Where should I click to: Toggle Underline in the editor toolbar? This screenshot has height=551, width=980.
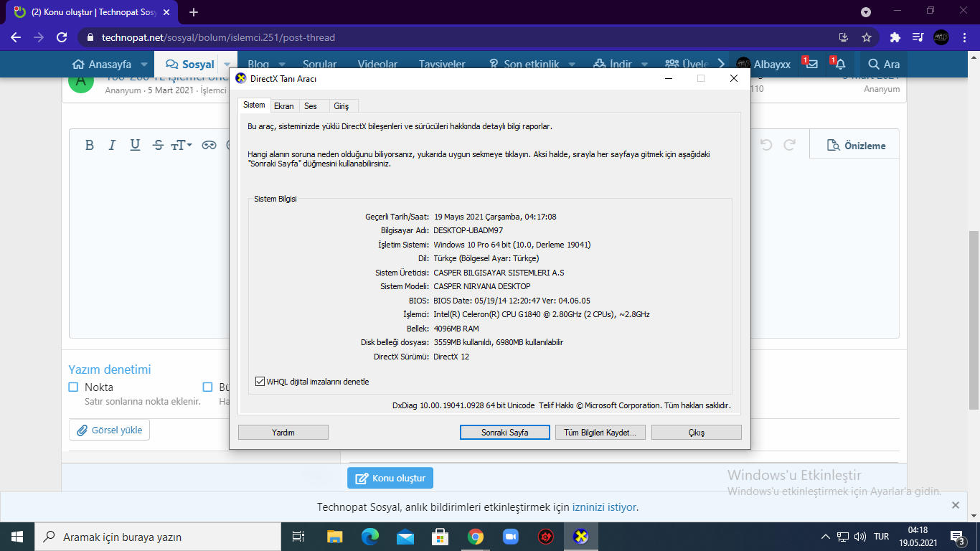135,145
